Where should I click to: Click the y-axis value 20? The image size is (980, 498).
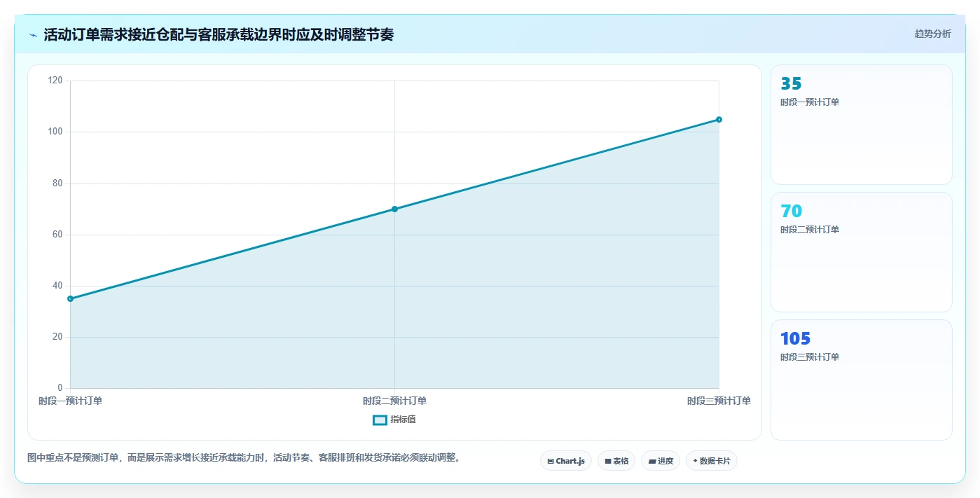pos(57,337)
